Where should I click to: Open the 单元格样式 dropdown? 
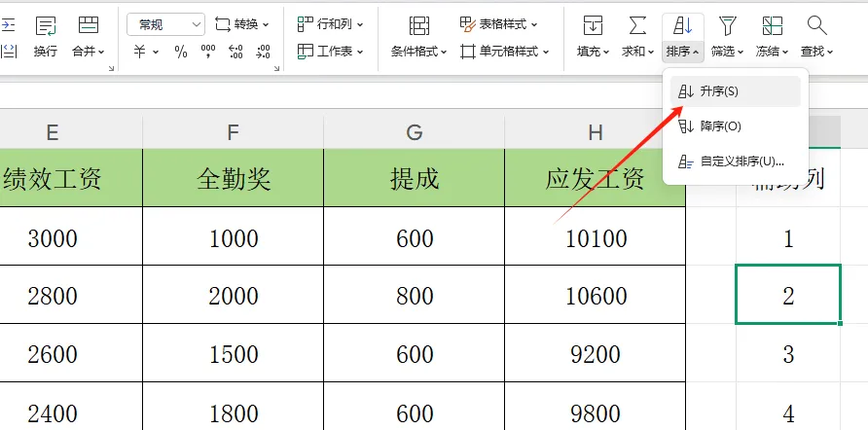coord(504,52)
